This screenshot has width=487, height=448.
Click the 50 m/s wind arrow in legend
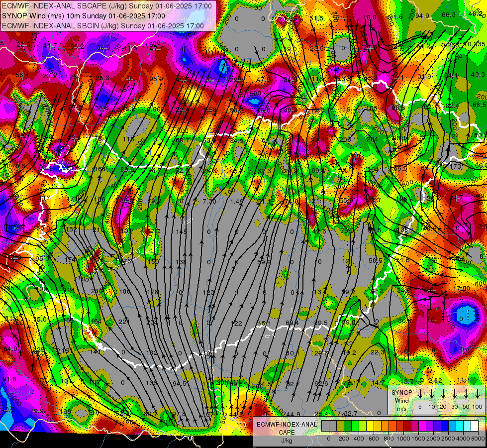click(x=466, y=394)
